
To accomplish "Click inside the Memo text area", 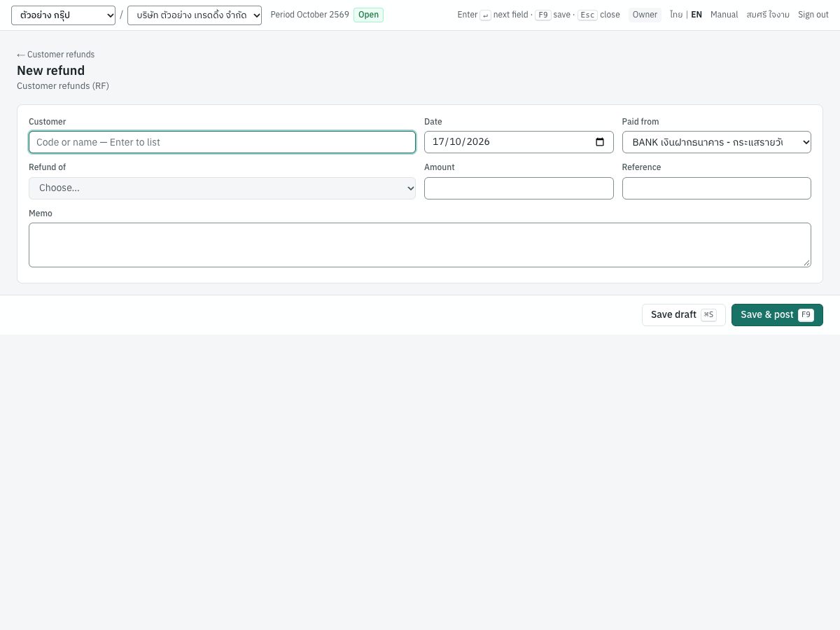I will [x=420, y=245].
